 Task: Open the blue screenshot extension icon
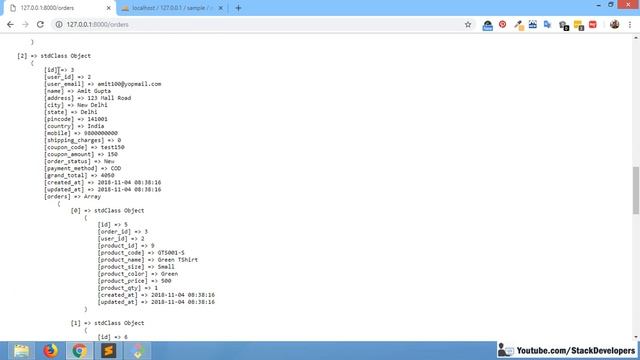click(533, 24)
